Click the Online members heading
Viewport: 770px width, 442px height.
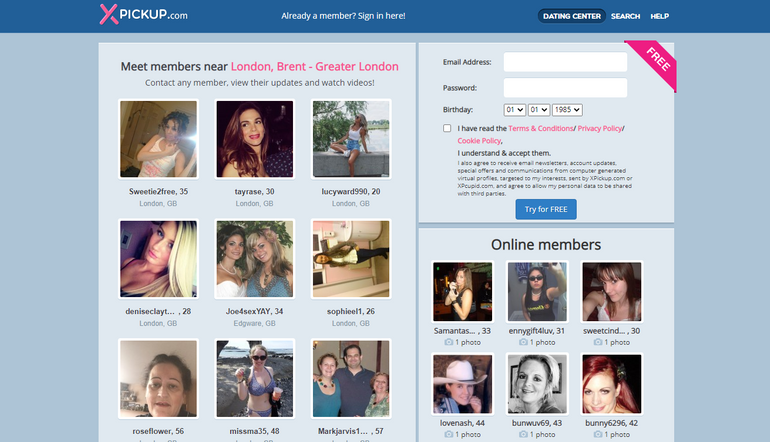pyautogui.click(x=546, y=245)
